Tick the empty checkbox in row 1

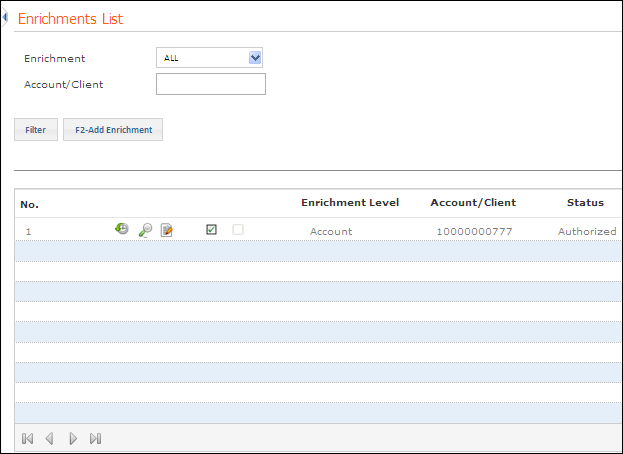coord(238,230)
